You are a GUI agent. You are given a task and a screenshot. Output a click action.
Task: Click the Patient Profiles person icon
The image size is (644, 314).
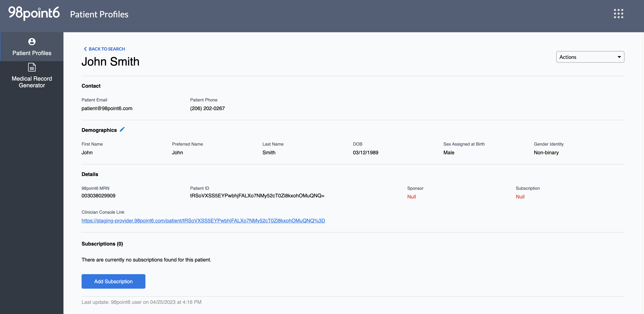point(32,41)
